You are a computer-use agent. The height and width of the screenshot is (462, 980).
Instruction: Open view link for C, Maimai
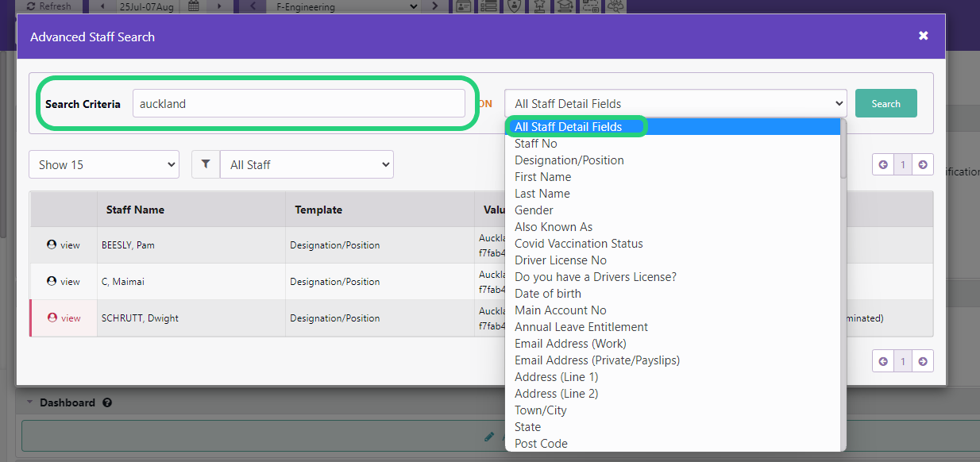point(64,282)
